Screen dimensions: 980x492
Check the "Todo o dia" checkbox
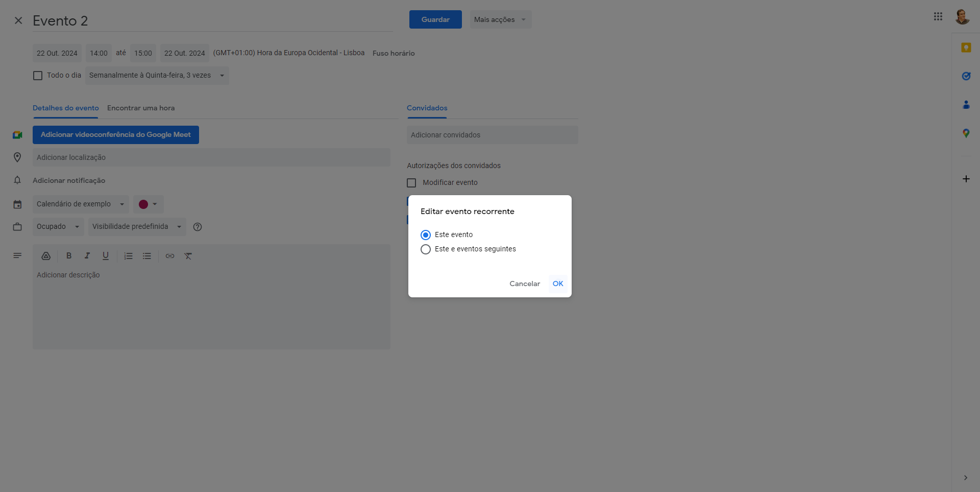click(38, 76)
